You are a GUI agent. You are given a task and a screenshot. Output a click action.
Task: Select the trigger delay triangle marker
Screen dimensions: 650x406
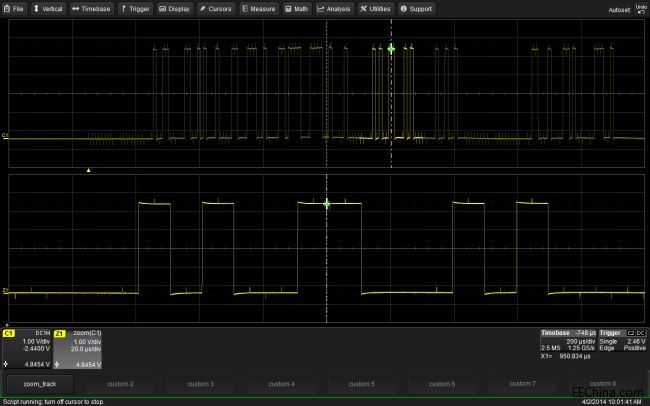click(88, 170)
